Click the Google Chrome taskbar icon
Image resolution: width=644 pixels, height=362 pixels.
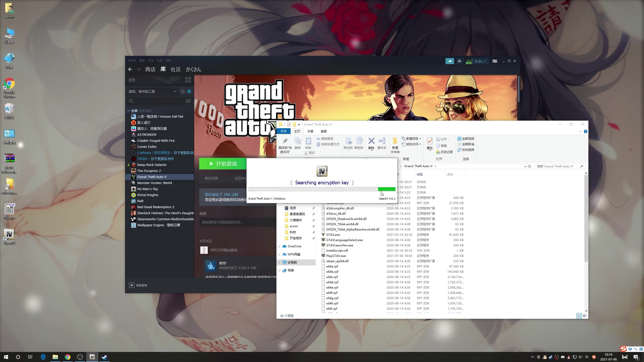click(67, 357)
